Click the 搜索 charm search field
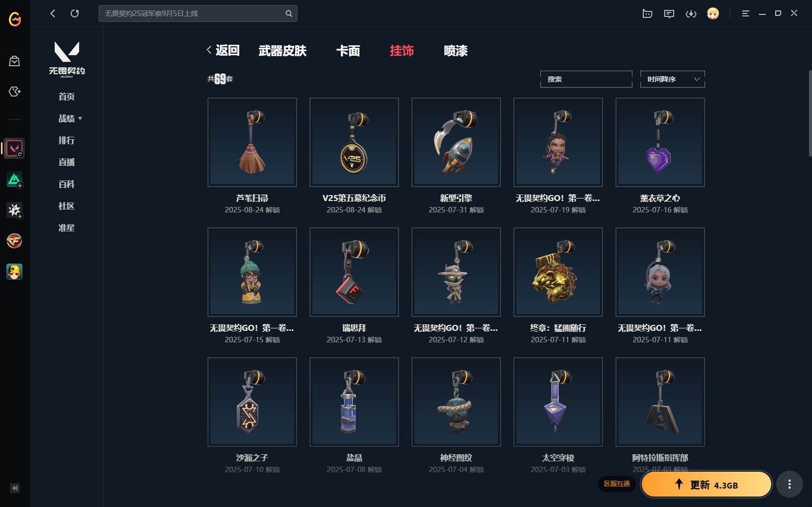This screenshot has height=507, width=812. (x=586, y=79)
